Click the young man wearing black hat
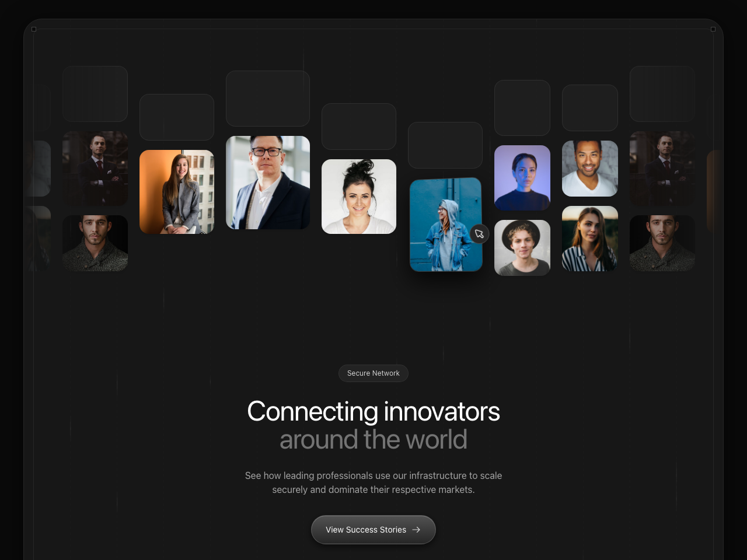Viewport: 747px width, 560px height. pyautogui.click(x=522, y=248)
